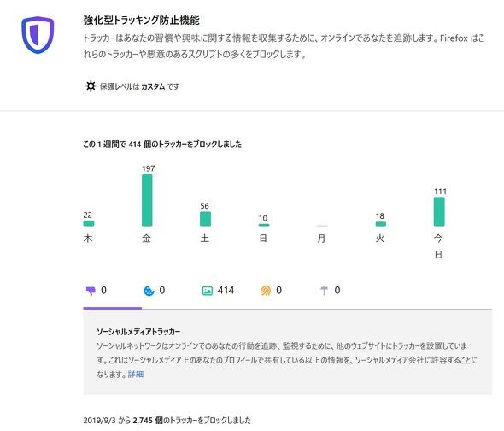This screenshot has height=431, width=504.
Task: Click the weekly 414 trackers blocked summary
Action: click(162, 144)
